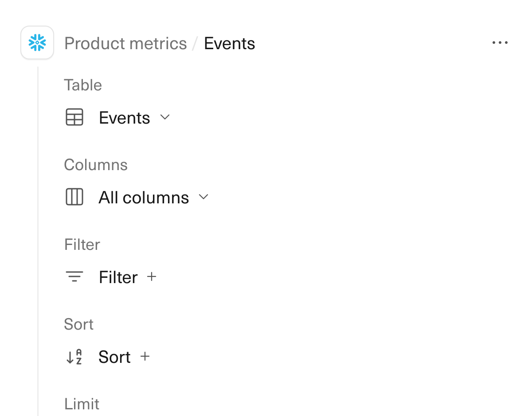
Task: Go to Product metrics breadcrumb
Action: coord(125,43)
